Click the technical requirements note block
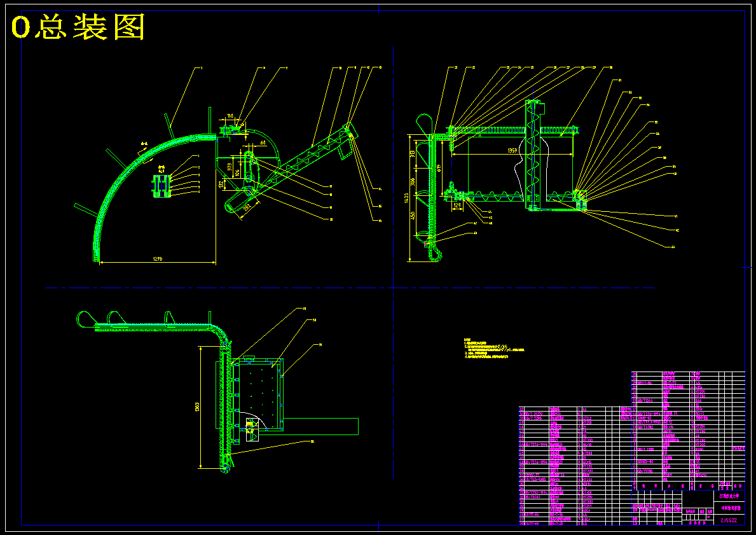Image resolution: width=756 pixels, height=535 pixels. (494, 349)
